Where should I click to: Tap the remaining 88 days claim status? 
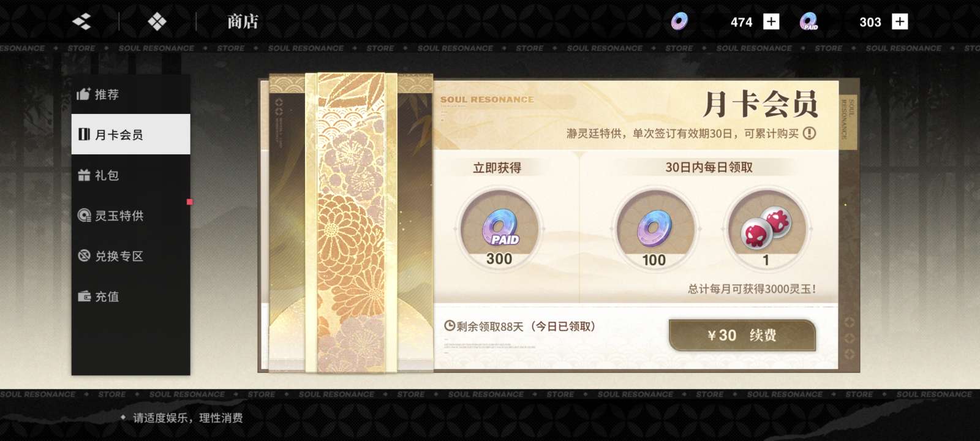[520, 326]
